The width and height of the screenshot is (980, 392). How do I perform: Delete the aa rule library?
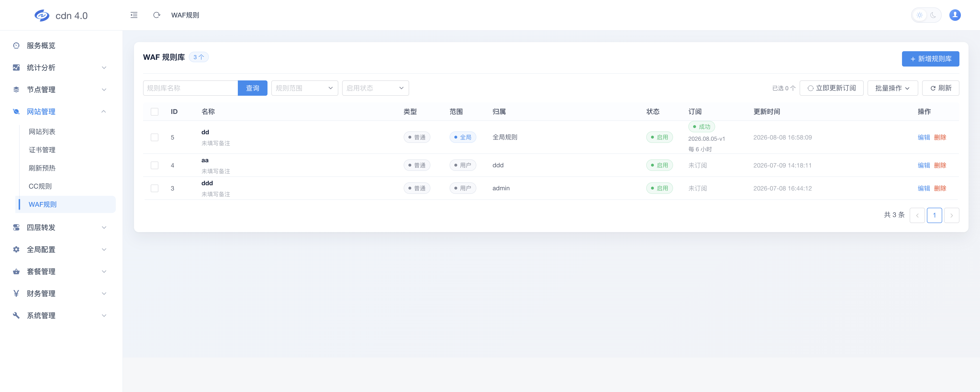[x=940, y=166]
